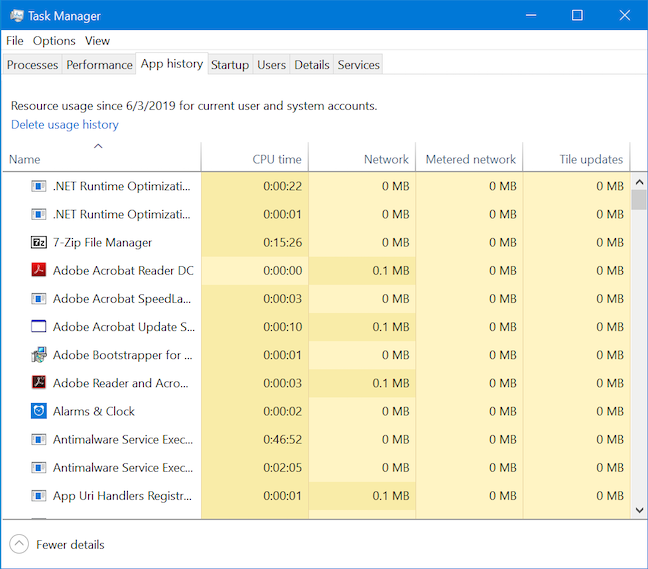Click the Adobe Acrobat Reader DC icon
The height and width of the screenshot is (569, 648).
click(x=38, y=270)
